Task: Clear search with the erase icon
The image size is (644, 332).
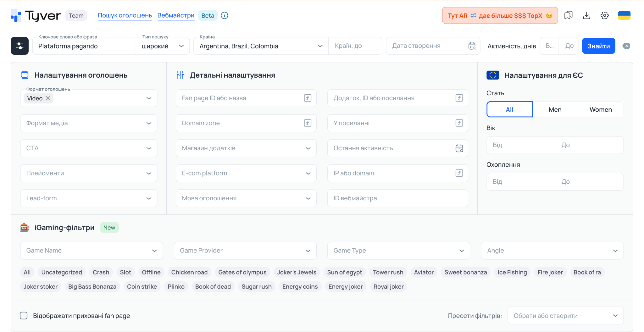Action: coord(626,46)
